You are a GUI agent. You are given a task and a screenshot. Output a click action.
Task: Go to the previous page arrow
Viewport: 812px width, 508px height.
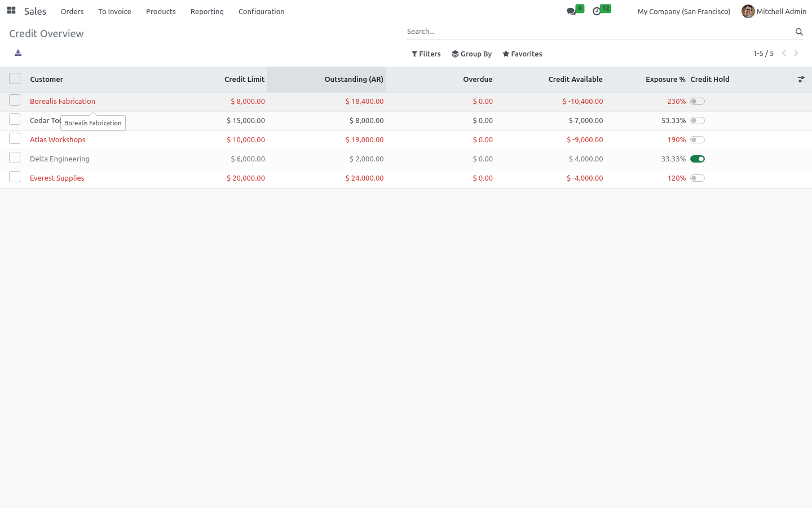point(784,53)
